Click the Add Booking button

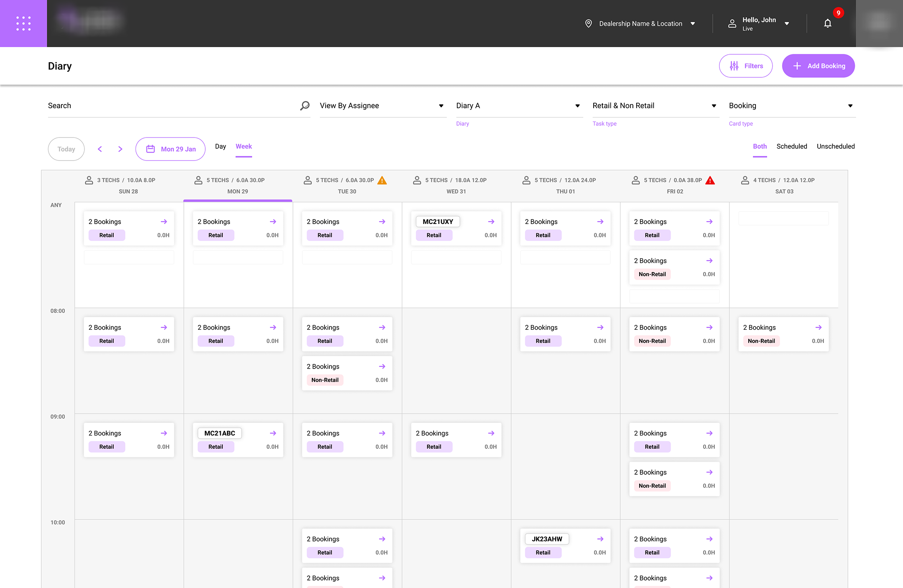(x=818, y=66)
